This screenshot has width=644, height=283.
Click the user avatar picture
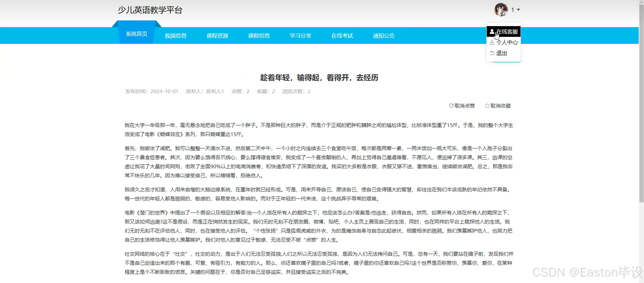point(501,10)
